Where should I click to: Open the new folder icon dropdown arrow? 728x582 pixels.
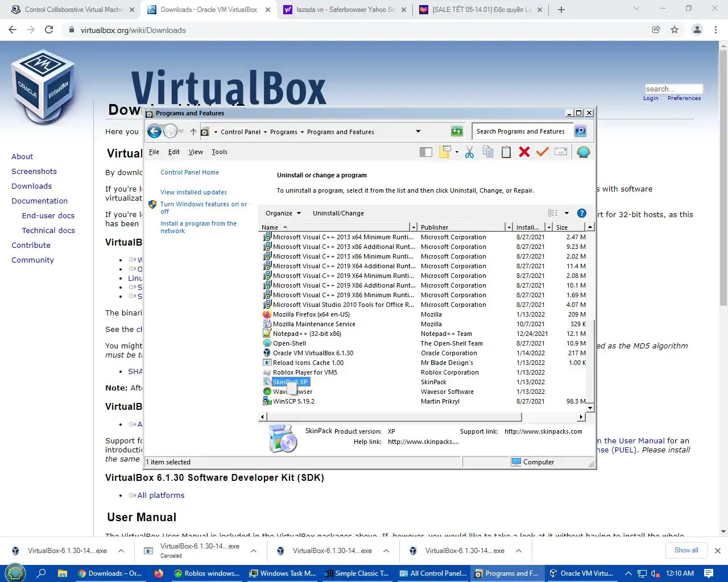tap(457, 152)
